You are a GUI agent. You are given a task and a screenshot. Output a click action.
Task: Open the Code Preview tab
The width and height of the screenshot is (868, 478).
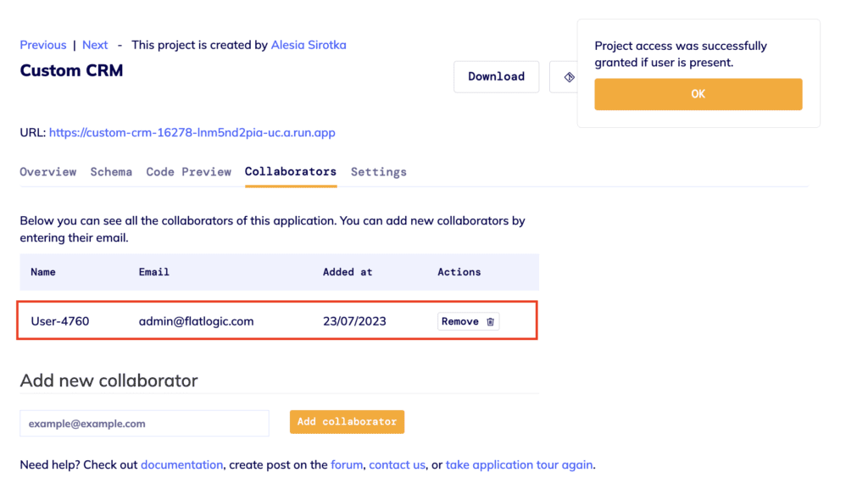(189, 172)
